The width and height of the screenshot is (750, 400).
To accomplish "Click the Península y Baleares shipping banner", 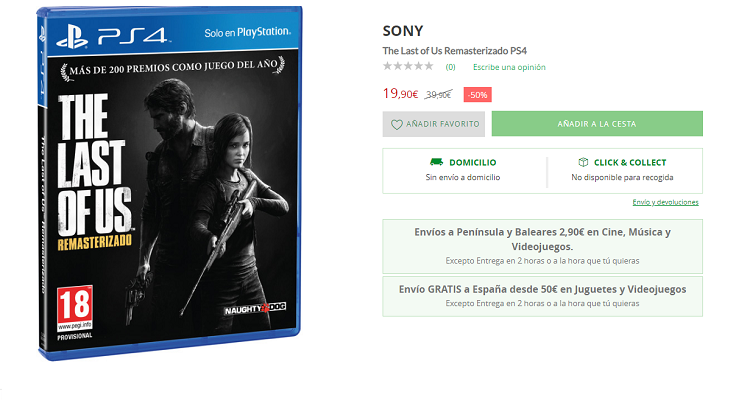I will 542,246.
